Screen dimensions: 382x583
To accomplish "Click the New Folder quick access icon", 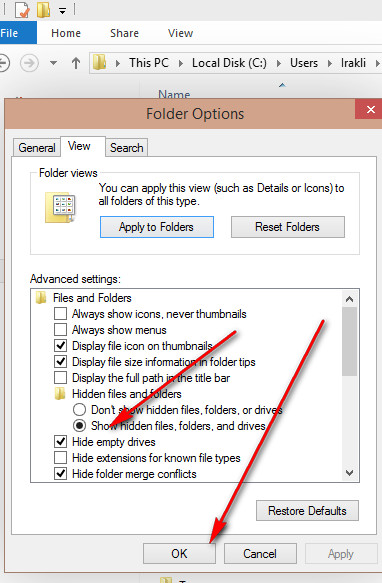I will pyautogui.click(x=43, y=10).
